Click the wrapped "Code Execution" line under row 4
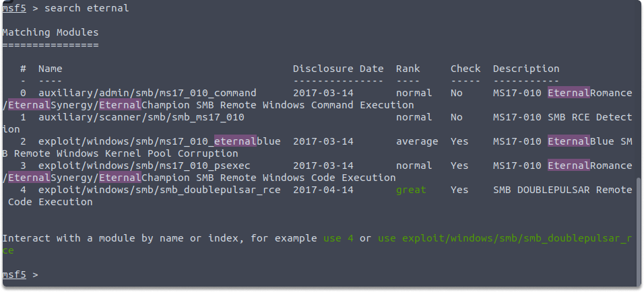 (51, 203)
